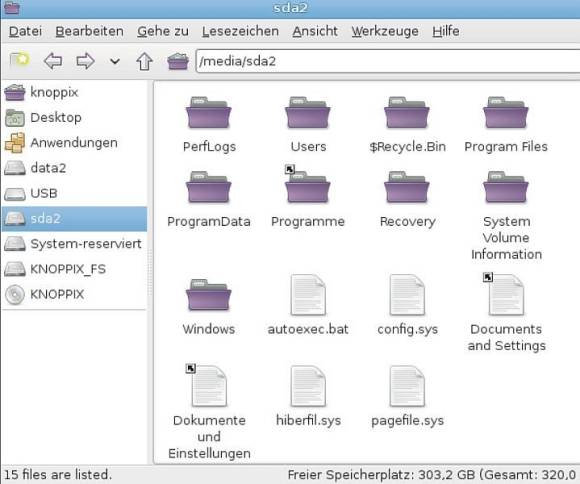Click the new tab icon in toolbar
The height and width of the screenshot is (484, 580).
point(20,61)
